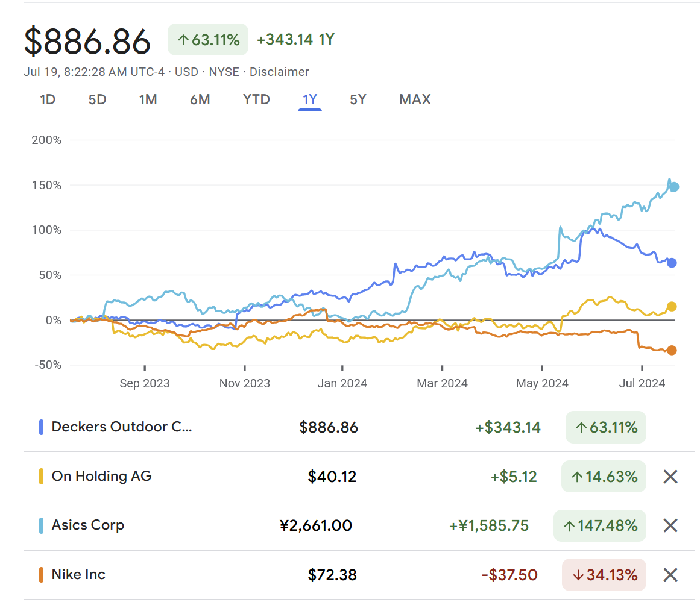700x602 pixels.
Task: Remove Nike Inc from comparison
Action: 670,575
